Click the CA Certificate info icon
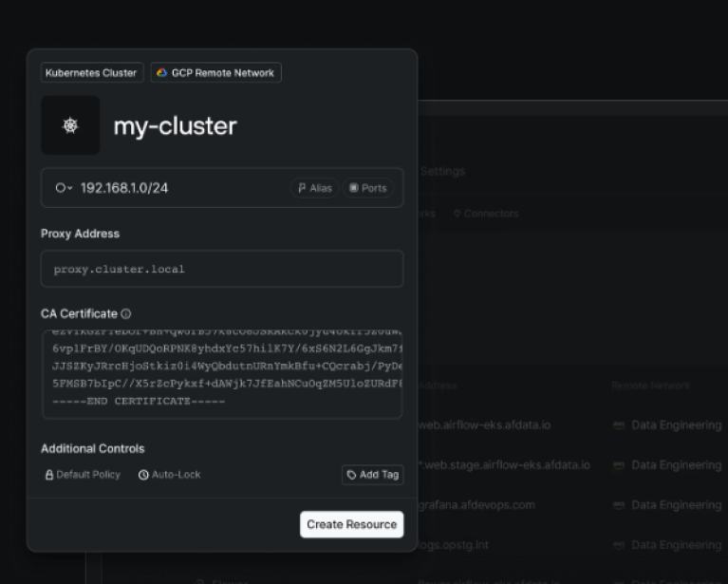Viewport: 728px width, 584px height. [126, 314]
